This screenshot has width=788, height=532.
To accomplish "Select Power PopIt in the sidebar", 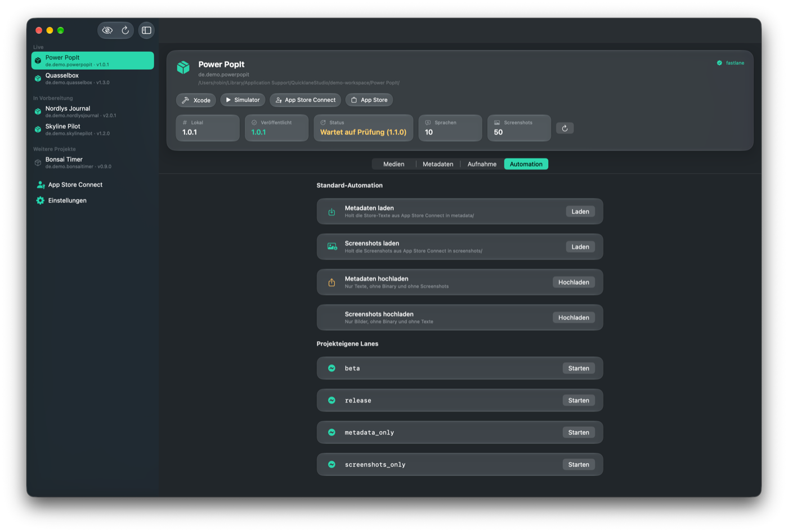I will pyautogui.click(x=92, y=61).
